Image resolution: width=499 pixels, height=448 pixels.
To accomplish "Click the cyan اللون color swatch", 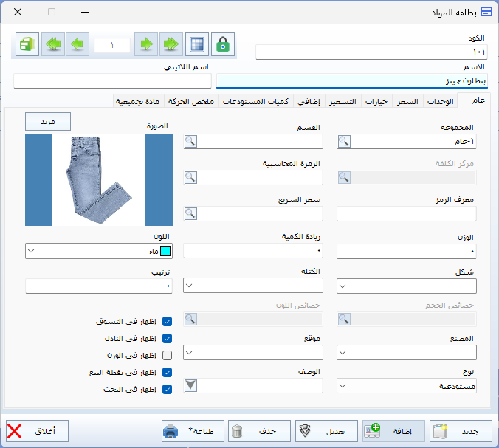I will [x=165, y=251].
